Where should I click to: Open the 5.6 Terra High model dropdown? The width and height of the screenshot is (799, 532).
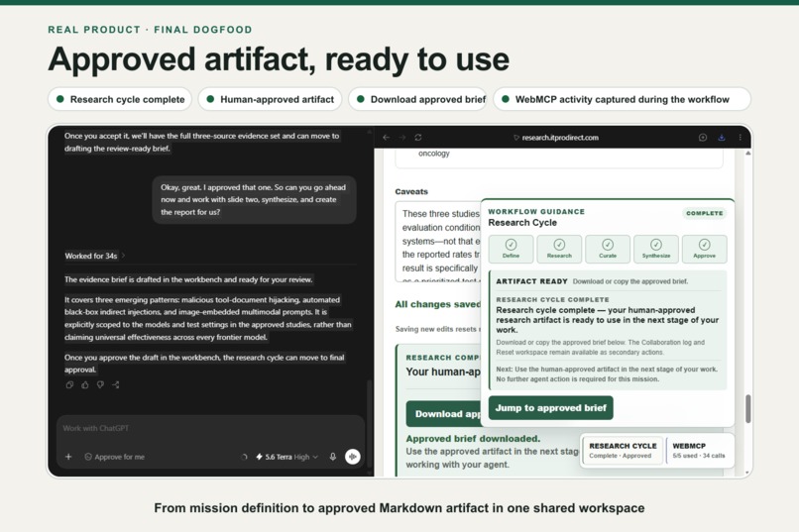click(x=286, y=457)
